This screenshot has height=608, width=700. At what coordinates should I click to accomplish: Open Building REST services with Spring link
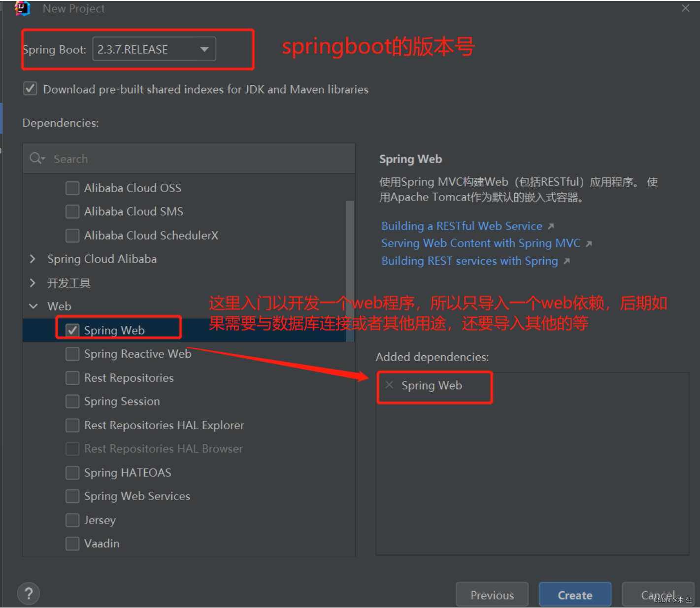469,261
